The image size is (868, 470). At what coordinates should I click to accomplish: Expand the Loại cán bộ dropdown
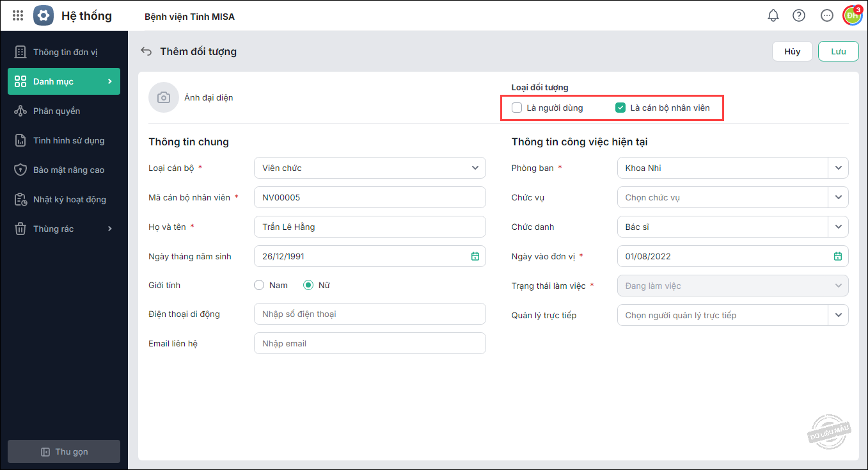475,168
